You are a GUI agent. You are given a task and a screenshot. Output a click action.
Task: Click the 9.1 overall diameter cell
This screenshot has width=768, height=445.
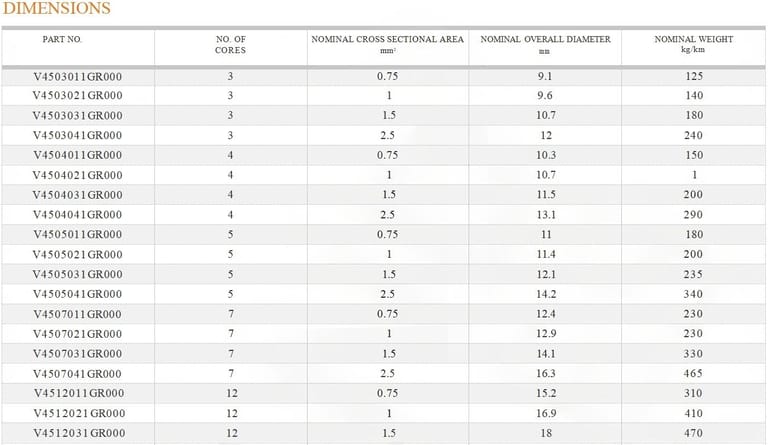pos(545,76)
